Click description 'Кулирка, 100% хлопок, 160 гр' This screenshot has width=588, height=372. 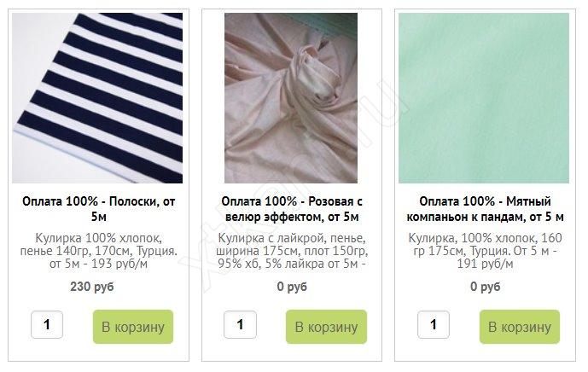click(x=485, y=251)
